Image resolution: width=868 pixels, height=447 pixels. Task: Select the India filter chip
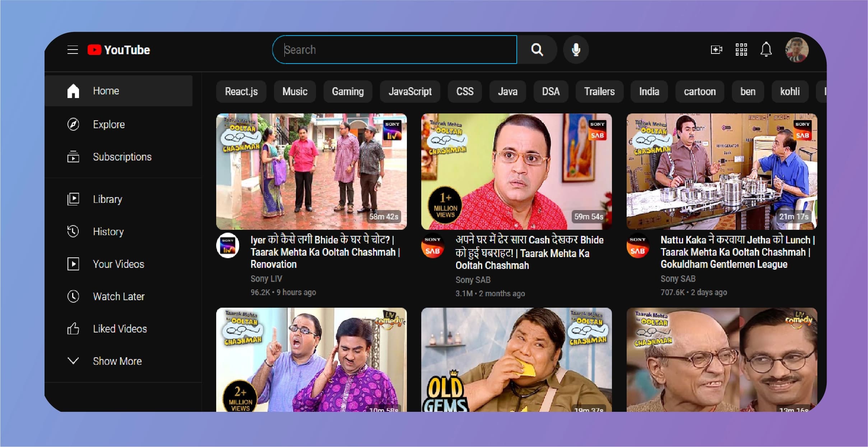649,92
